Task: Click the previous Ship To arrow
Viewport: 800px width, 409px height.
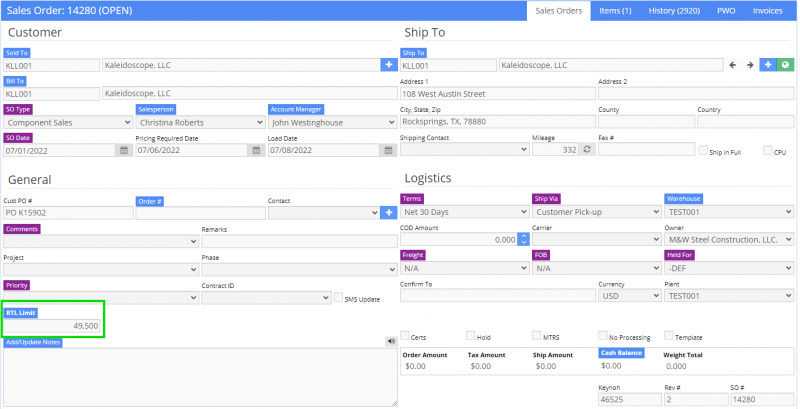Action: click(x=733, y=65)
